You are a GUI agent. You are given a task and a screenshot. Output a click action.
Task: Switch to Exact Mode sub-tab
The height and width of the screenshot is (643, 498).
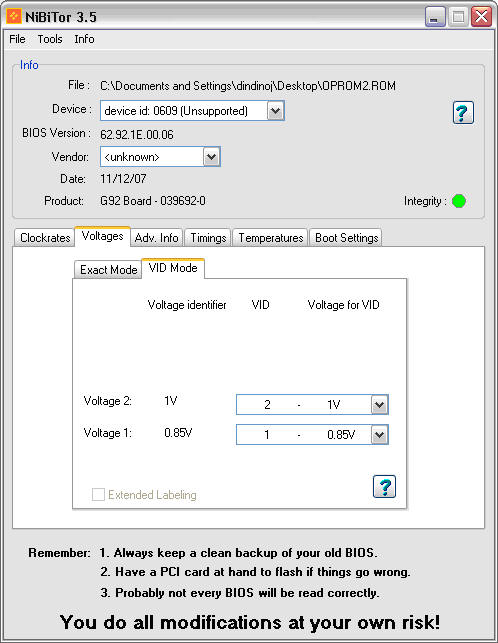[109, 270]
